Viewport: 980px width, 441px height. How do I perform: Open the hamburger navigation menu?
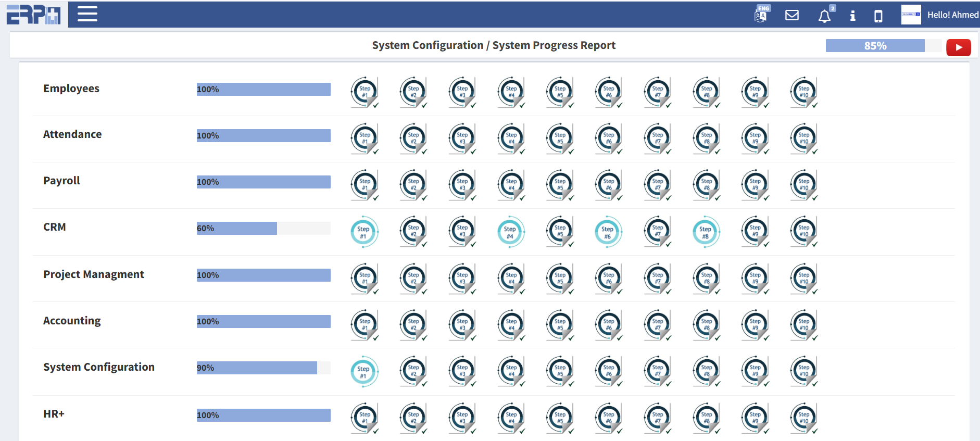coord(87,14)
